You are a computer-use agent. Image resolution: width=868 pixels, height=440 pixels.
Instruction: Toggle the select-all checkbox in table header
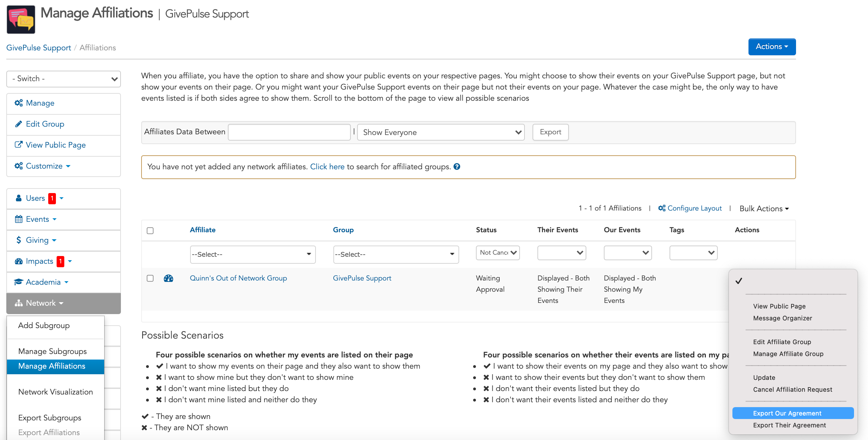[150, 230]
